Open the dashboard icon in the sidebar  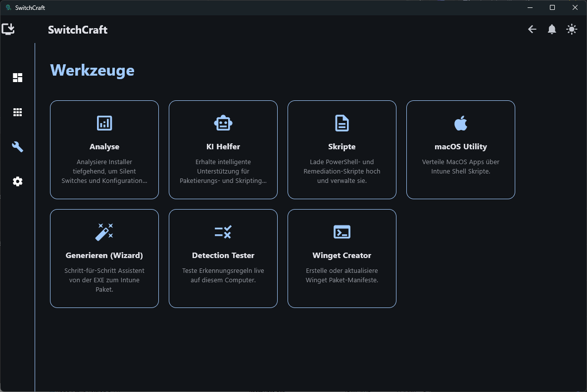coord(18,78)
